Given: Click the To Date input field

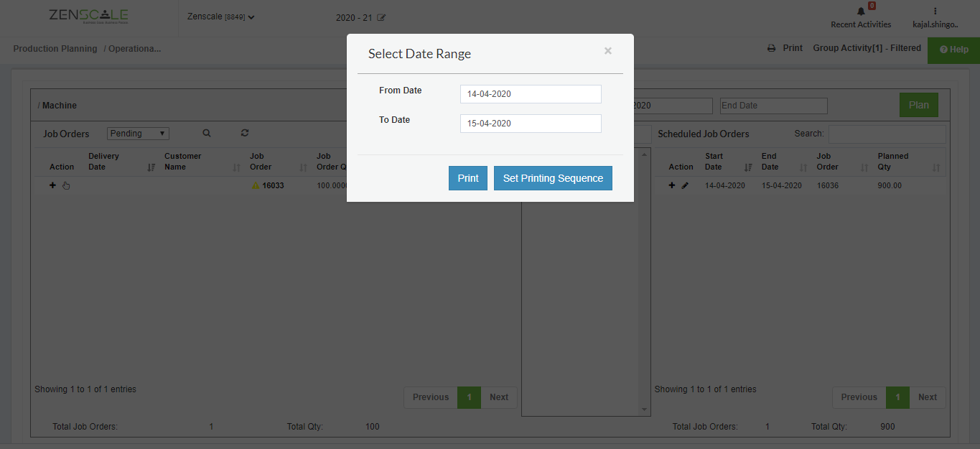Looking at the screenshot, I should click(531, 124).
